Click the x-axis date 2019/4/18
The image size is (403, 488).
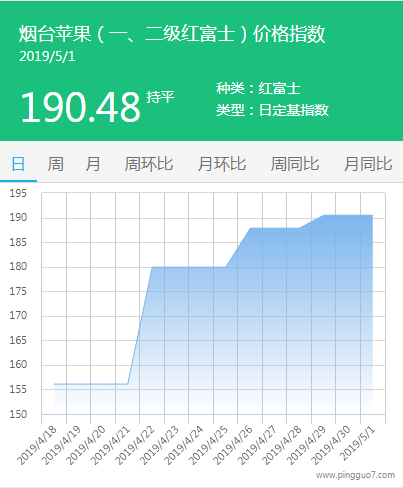[37, 445]
